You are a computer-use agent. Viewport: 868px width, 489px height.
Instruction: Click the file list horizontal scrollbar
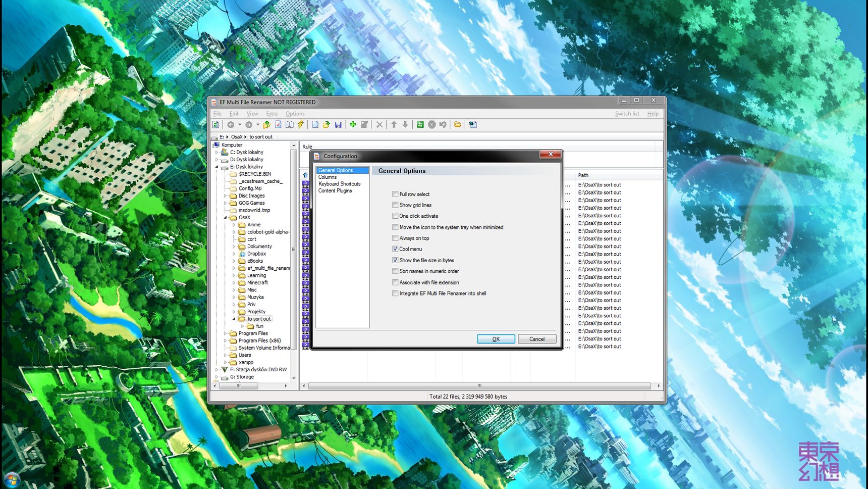coord(480,386)
